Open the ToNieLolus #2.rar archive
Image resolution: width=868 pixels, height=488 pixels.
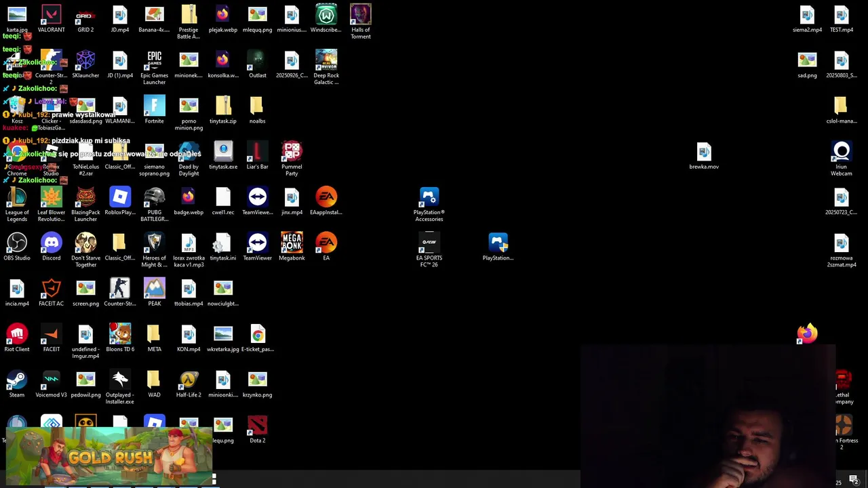click(x=85, y=159)
